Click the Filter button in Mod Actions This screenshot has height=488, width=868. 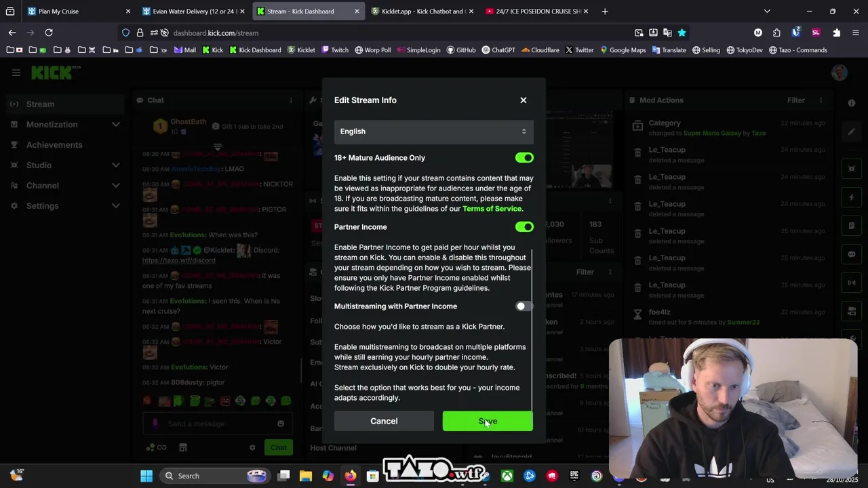click(796, 100)
